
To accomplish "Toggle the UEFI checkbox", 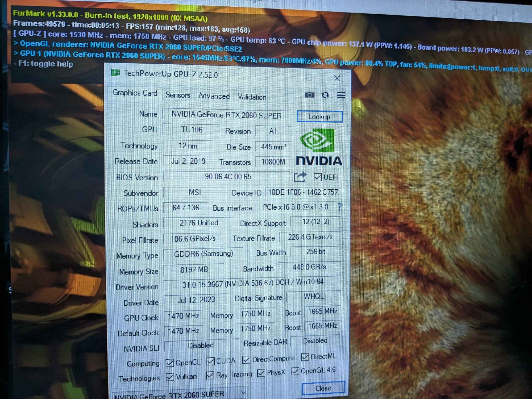I will tap(318, 177).
